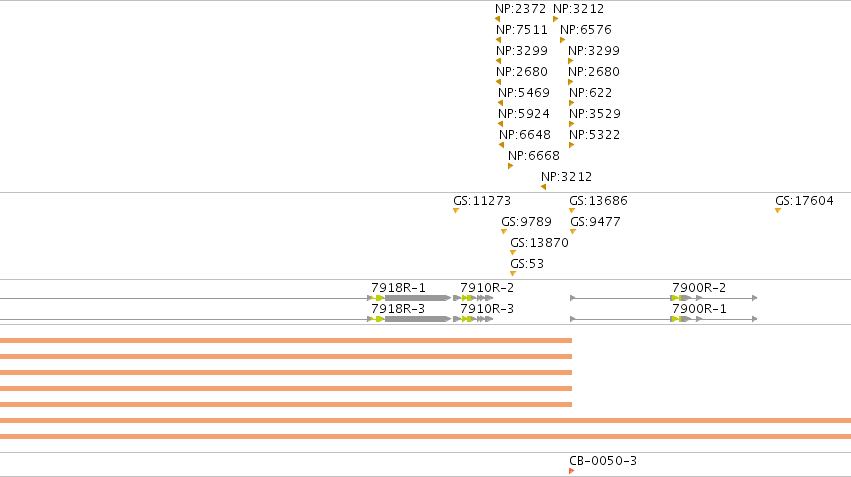Click the red marker under CB-0050-3
851x477 pixels.
click(x=571, y=471)
